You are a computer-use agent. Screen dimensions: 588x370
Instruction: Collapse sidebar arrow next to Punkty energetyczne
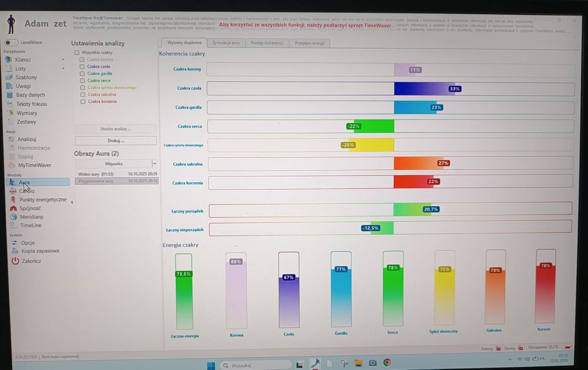point(72,202)
